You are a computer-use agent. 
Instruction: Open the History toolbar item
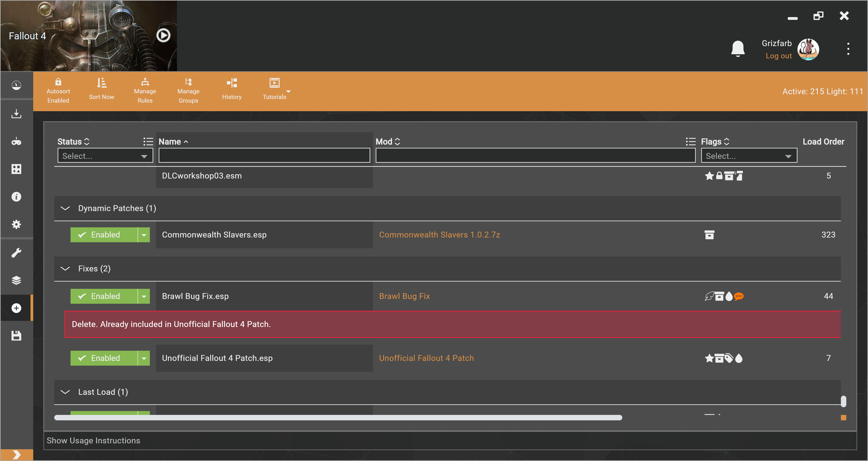pyautogui.click(x=232, y=89)
